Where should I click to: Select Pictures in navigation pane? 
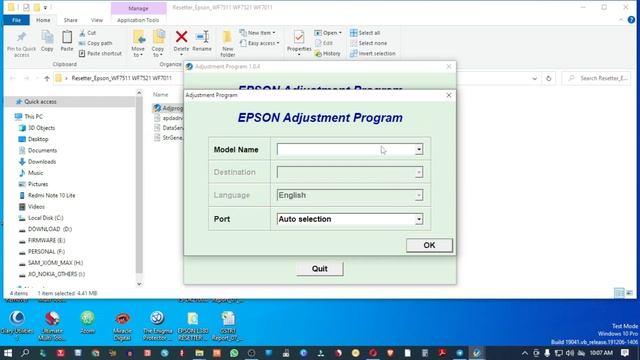pyautogui.click(x=38, y=184)
